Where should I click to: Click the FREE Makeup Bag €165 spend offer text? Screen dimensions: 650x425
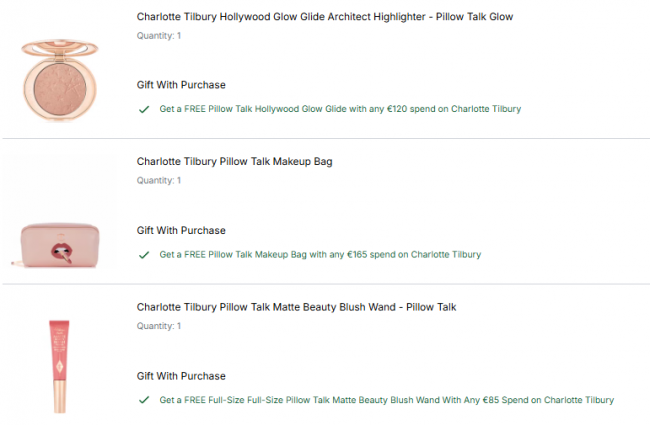(320, 255)
